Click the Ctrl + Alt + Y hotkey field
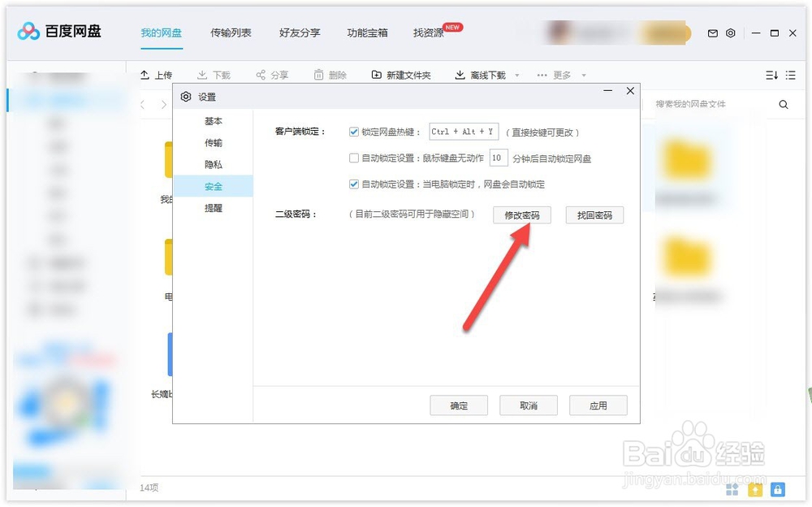812x507 pixels. (x=464, y=132)
